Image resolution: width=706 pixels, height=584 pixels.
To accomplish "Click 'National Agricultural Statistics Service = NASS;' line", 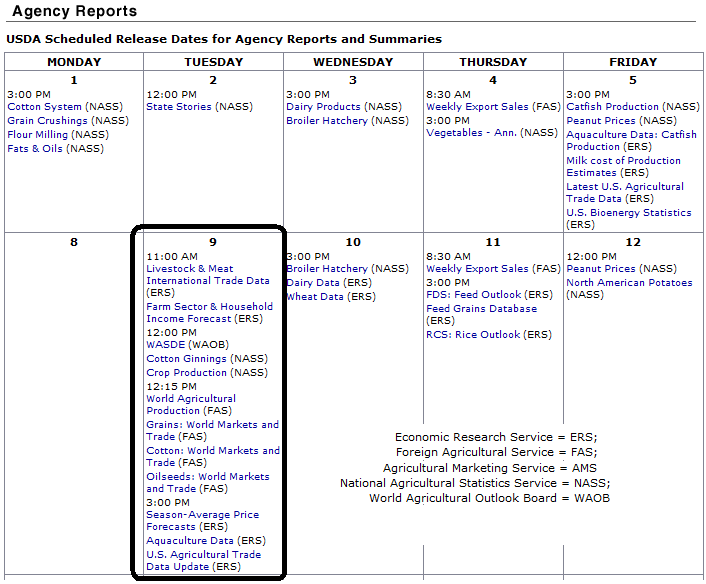I will pyautogui.click(x=475, y=484).
